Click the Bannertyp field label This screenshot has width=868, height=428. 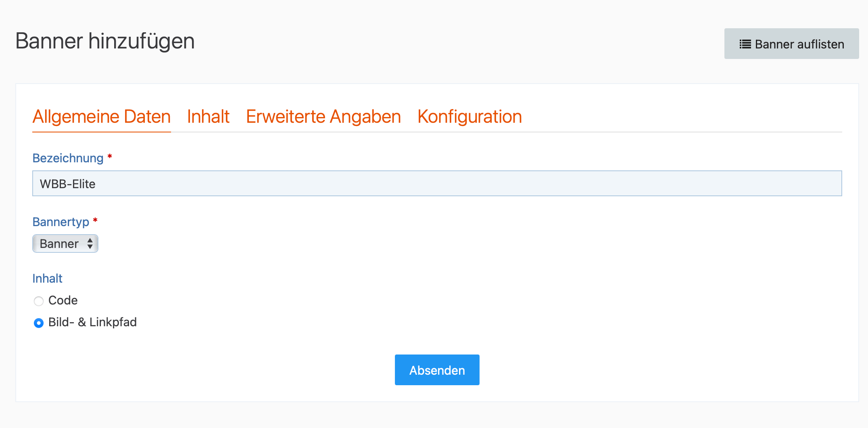tap(61, 222)
